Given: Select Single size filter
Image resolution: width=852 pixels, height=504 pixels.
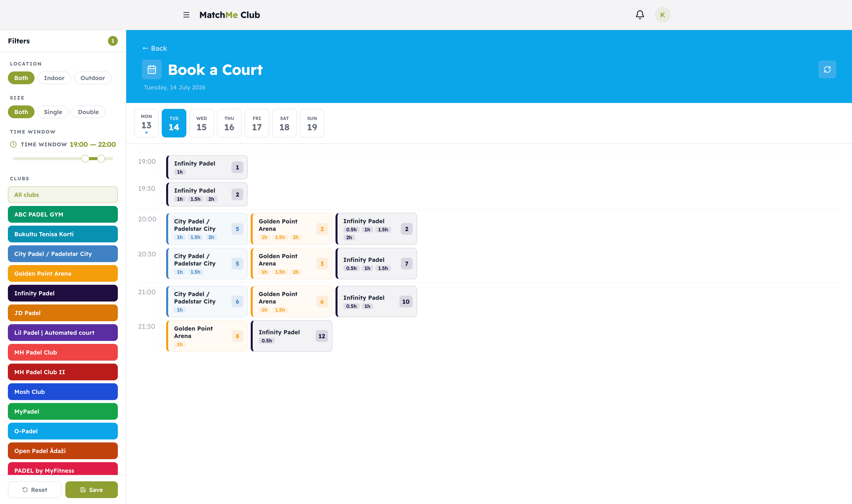Looking at the screenshot, I should [x=53, y=112].
